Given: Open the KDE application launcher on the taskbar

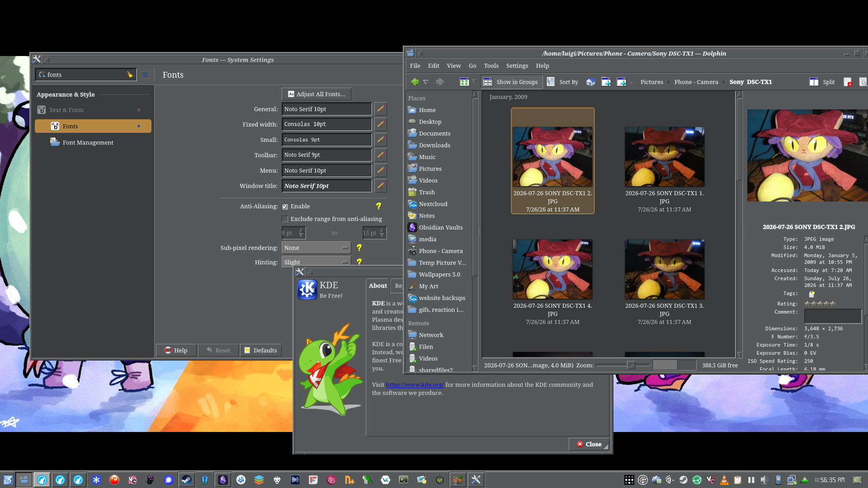Looking at the screenshot, I should coord(8,480).
